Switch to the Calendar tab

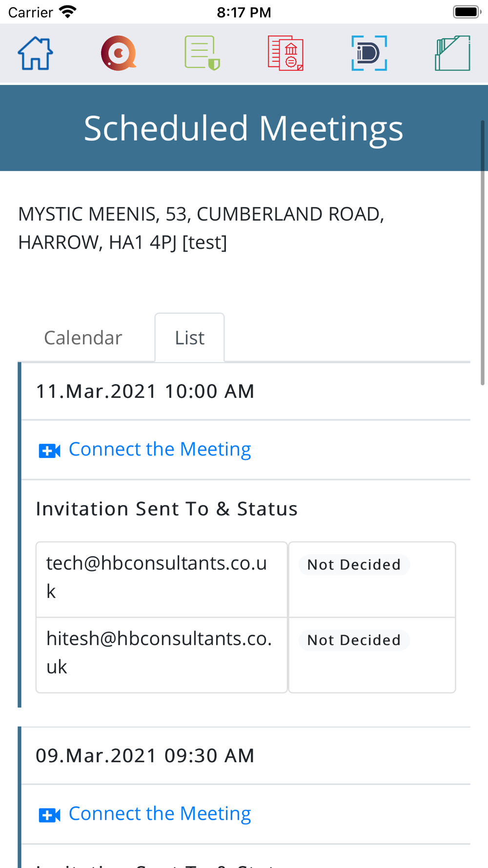tap(83, 338)
